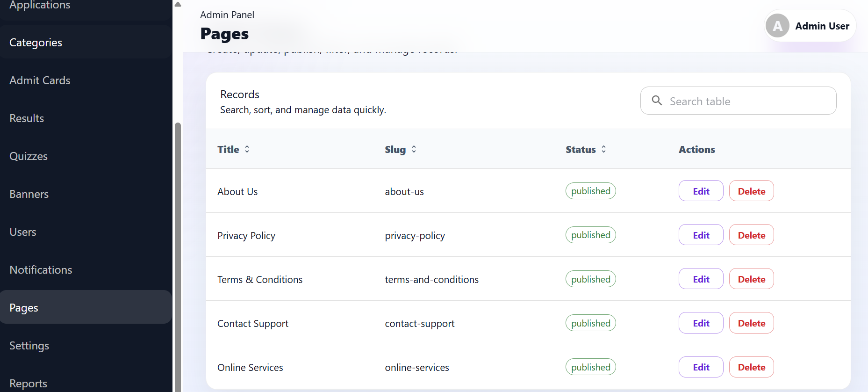Viewport: 868px width, 392px height.
Task: Open Settings from the sidebar
Action: pyautogui.click(x=86, y=345)
